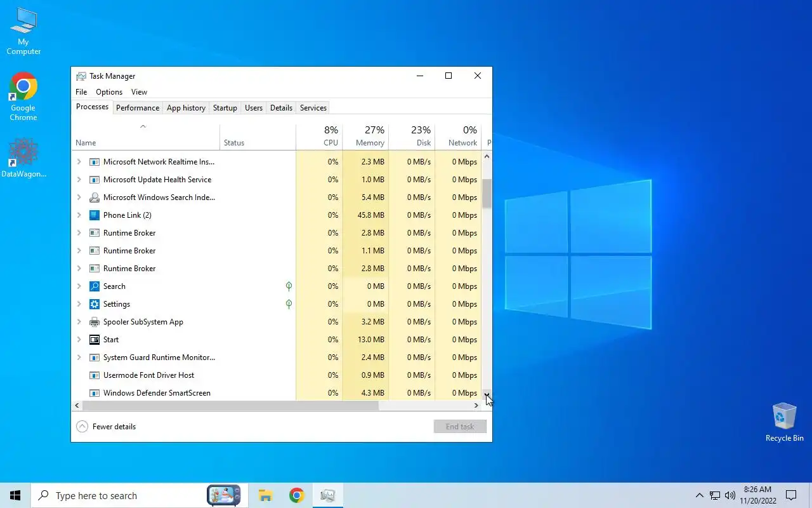Image resolution: width=812 pixels, height=508 pixels.
Task: Expand the Start process row
Action: pyautogui.click(x=79, y=340)
